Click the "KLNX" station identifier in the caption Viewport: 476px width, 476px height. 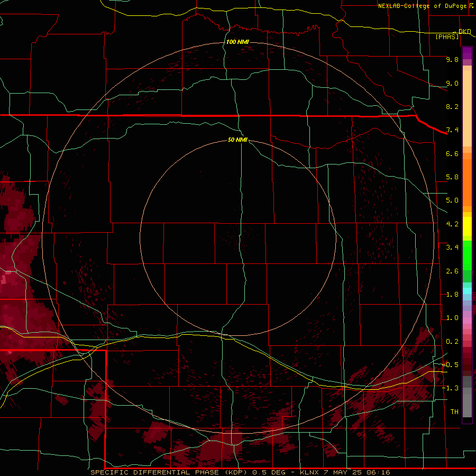coord(309,472)
